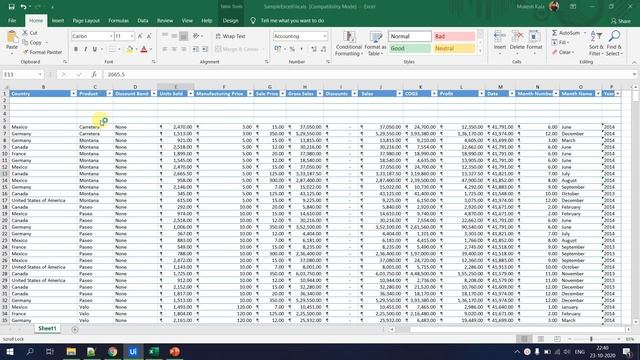This screenshot has height=360, width=640.
Task: Click the AutoSum button
Action: (x=566, y=33)
